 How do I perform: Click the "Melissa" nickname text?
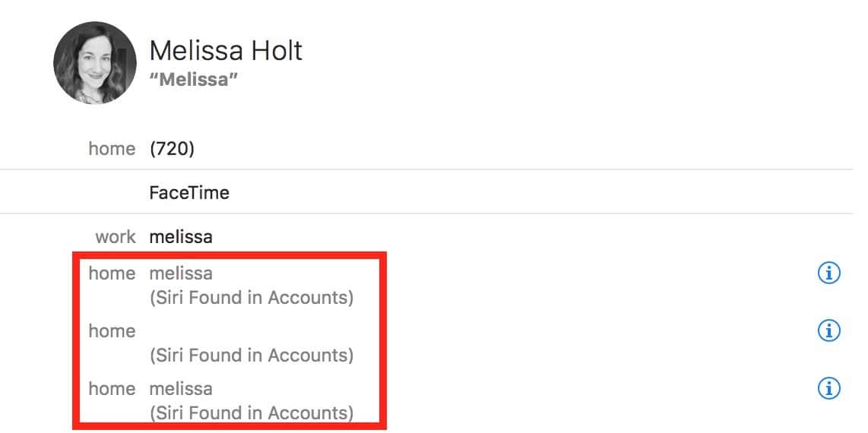click(194, 79)
